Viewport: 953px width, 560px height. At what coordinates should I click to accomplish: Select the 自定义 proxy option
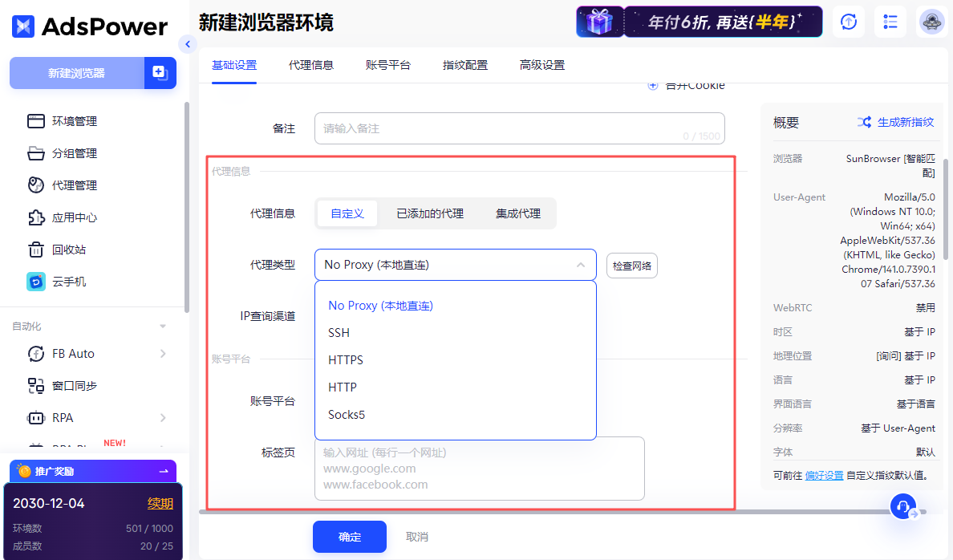347,213
